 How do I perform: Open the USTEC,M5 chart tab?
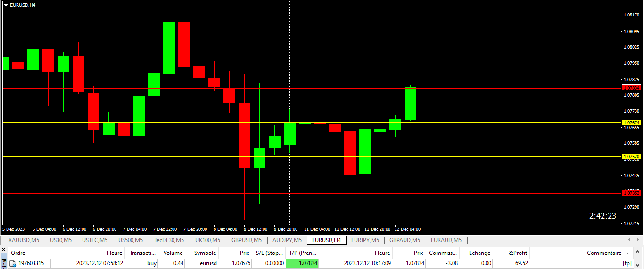(94, 240)
